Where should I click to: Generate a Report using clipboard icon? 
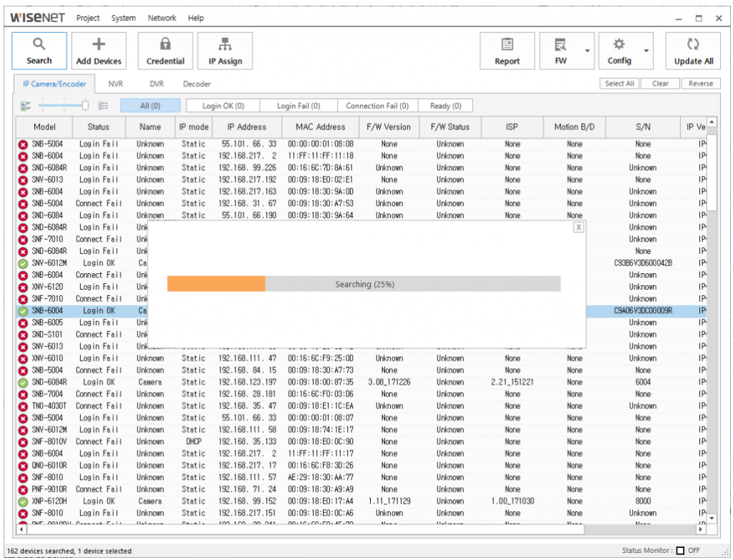click(x=507, y=50)
